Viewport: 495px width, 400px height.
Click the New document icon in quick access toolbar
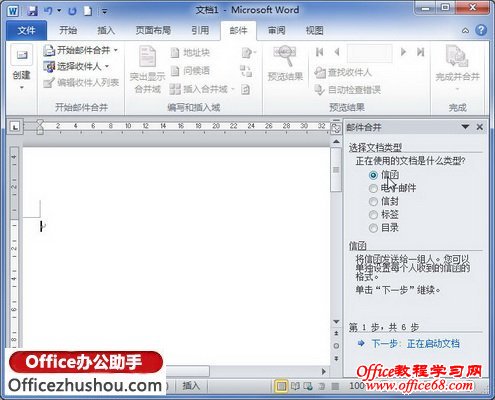point(88,11)
